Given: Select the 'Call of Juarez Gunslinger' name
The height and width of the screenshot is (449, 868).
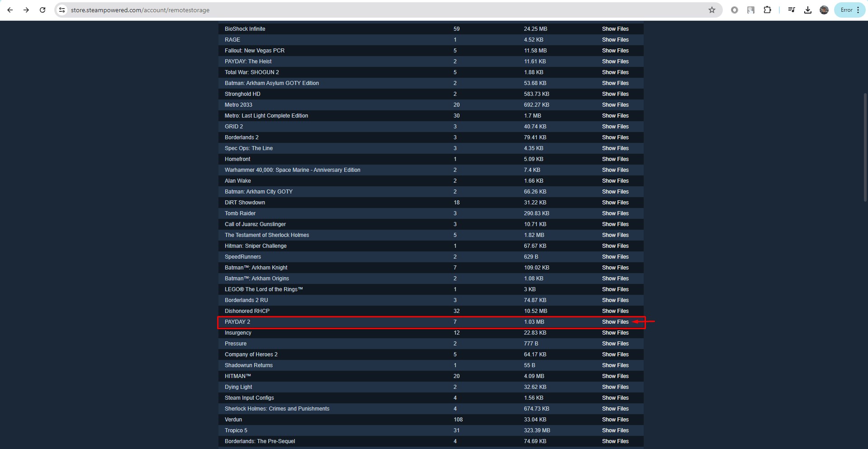Looking at the screenshot, I should (255, 224).
